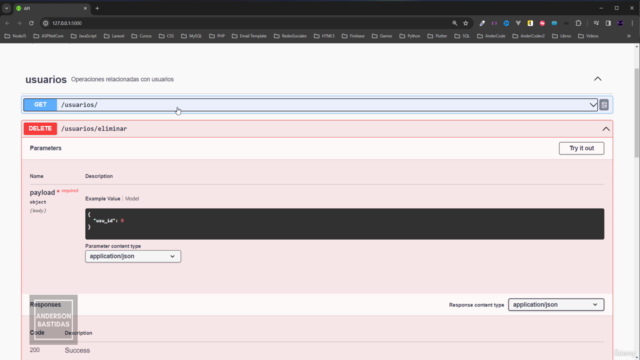Click the site information icon
Image resolution: width=640 pixels, height=360 pixels.
click(46, 23)
